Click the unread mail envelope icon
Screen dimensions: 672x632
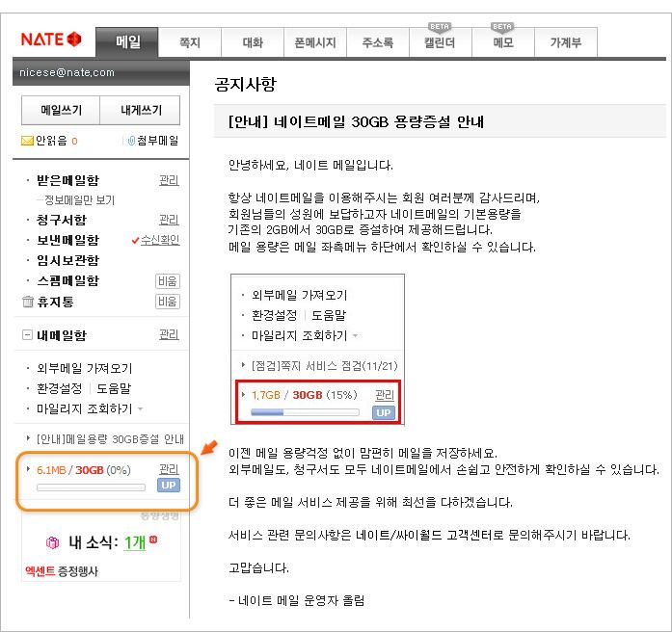point(27,141)
